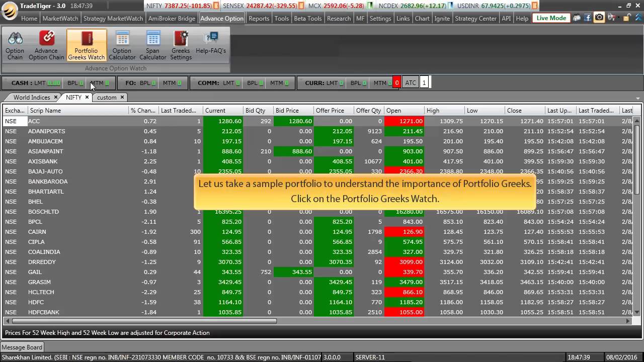Switch to the custom tab
The height and width of the screenshot is (362, 644).
(107, 98)
